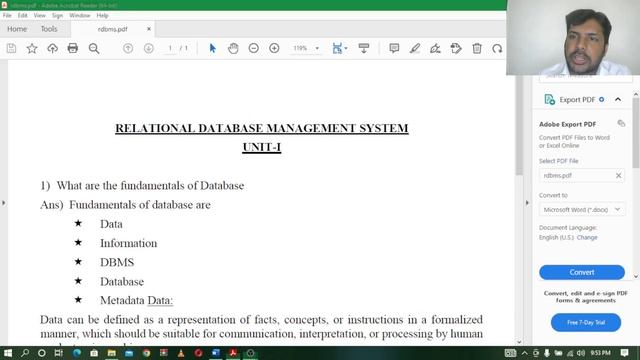640x360 pixels.
Task: Click the read mode scrolling icon
Action: pos(364,48)
